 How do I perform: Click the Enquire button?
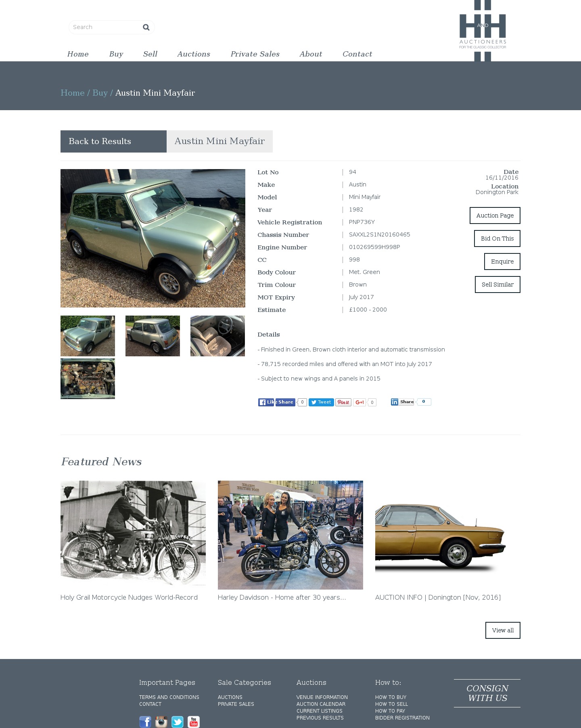point(502,261)
